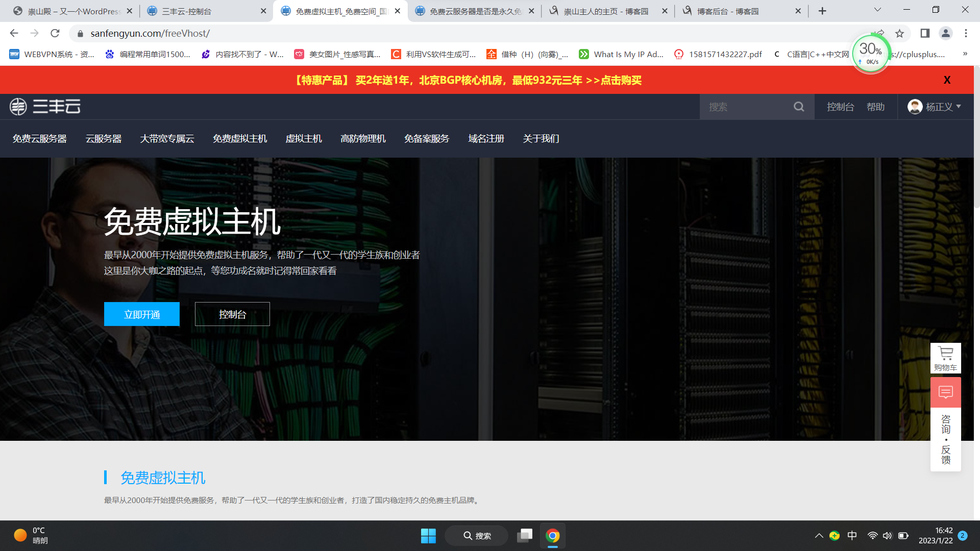
Task: Expand the tab search chevron in Chrome
Action: pyautogui.click(x=877, y=10)
